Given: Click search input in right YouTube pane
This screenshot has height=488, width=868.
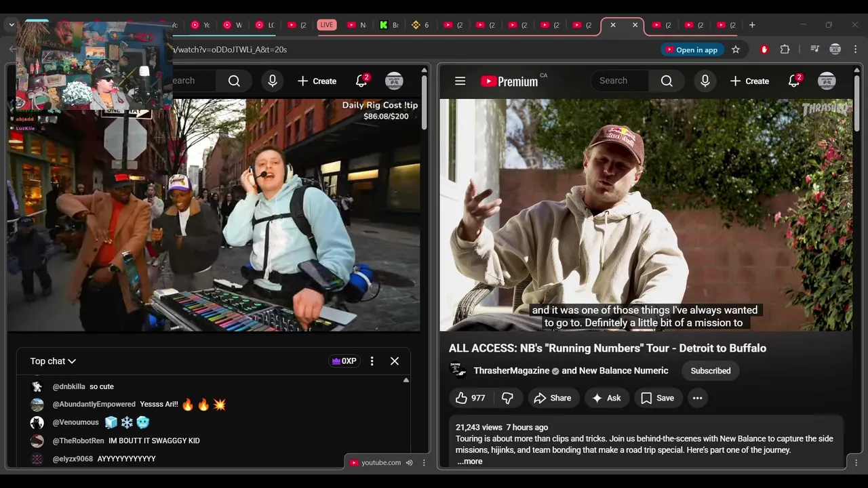Looking at the screenshot, I should pos(620,81).
